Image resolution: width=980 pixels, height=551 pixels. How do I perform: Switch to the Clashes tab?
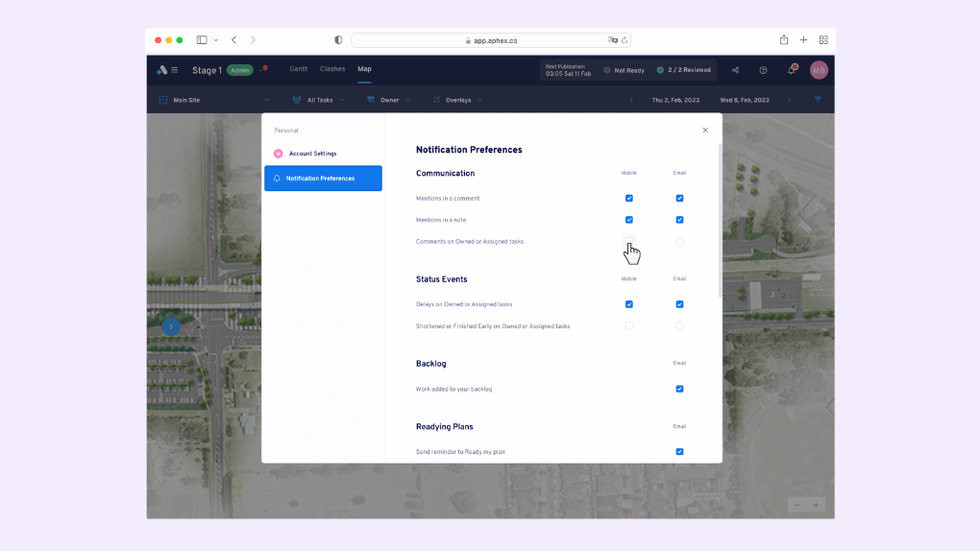[x=332, y=69]
